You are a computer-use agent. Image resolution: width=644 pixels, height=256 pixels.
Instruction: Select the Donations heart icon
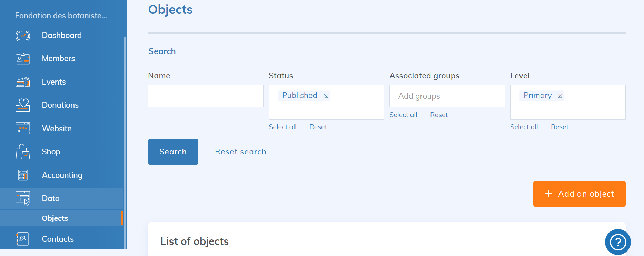tap(23, 105)
